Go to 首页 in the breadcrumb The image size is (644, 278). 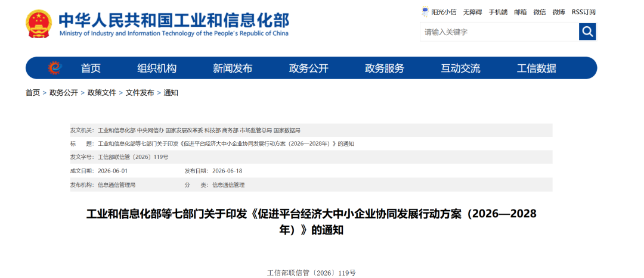[33, 93]
